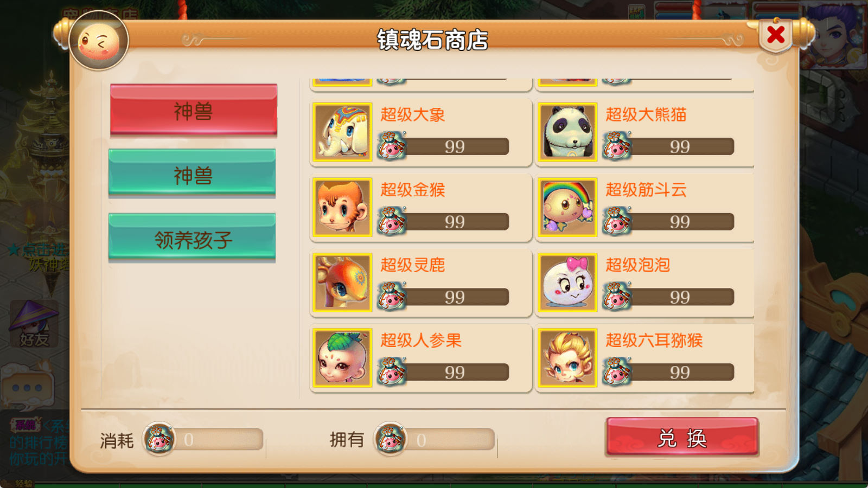Click the soul stone icon beside 消耗
The width and height of the screenshot is (868, 488).
(x=159, y=439)
